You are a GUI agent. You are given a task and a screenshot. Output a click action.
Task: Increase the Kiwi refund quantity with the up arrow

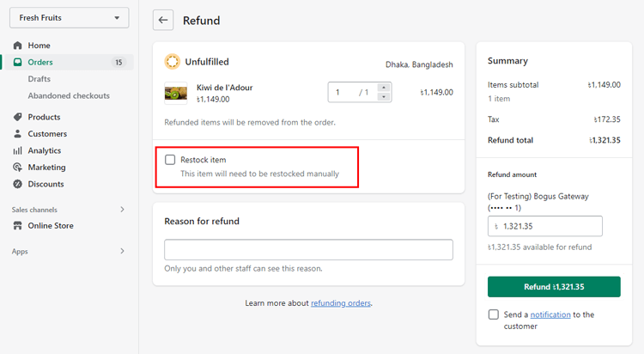pos(384,87)
